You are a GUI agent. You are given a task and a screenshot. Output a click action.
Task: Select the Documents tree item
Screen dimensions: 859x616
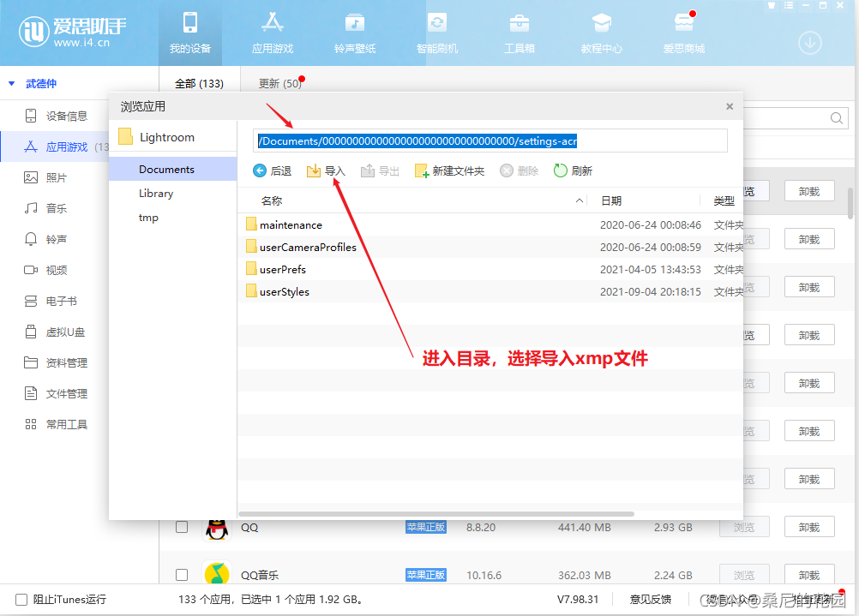172,169
